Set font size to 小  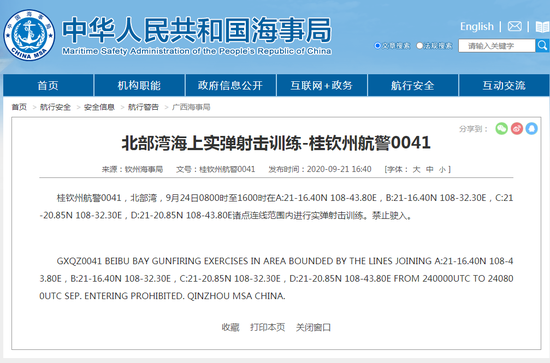click(x=442, y=169)
